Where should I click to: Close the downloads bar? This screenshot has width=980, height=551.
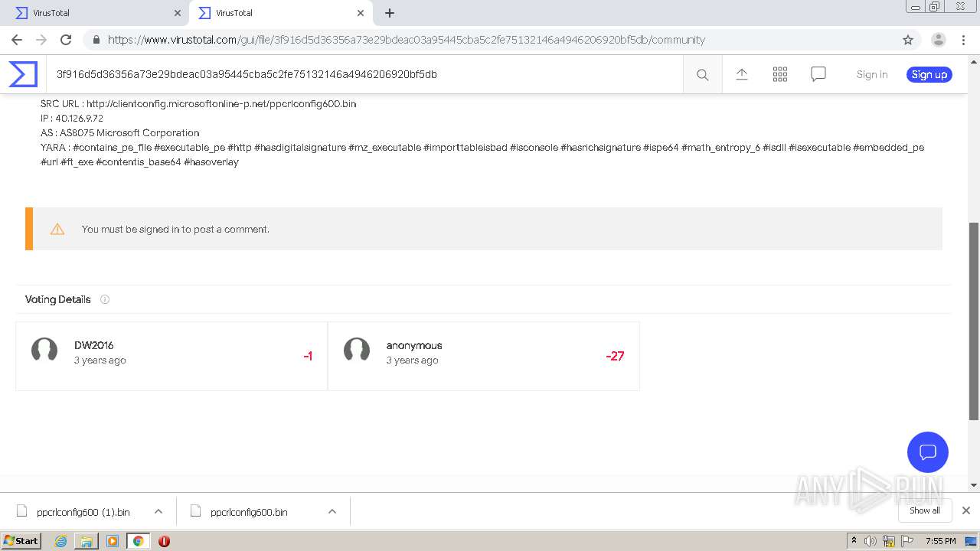point(966,510)
